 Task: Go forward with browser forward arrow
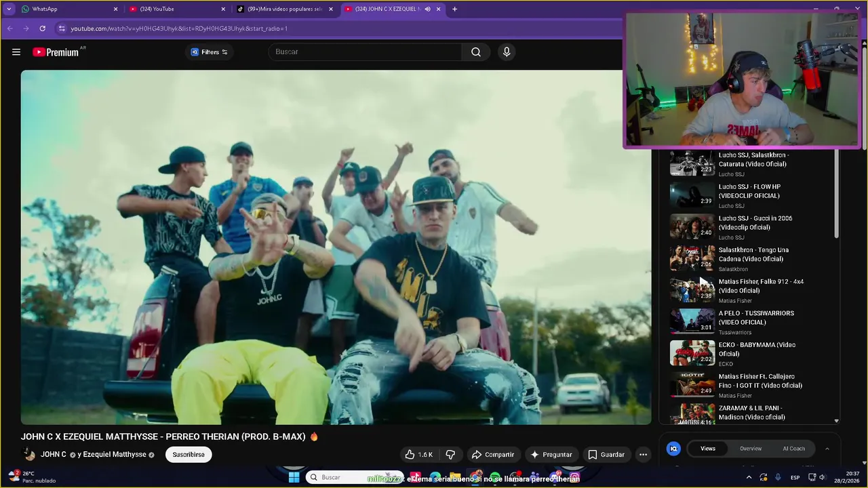click(x=26, y=28)
